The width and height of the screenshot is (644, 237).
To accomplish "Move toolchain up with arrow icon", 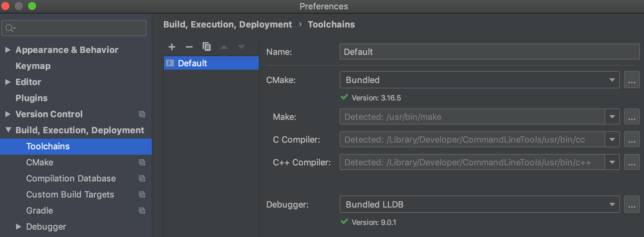I will [x=224, y=47].
